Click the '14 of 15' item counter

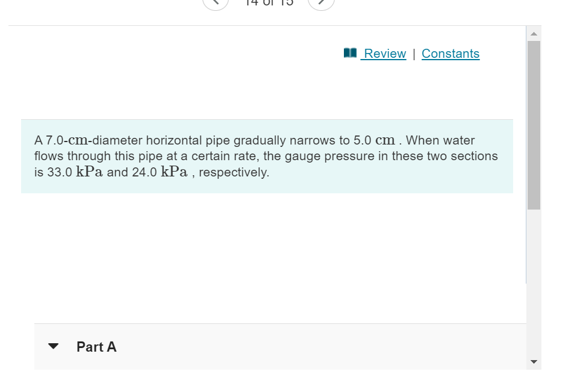tap(268, 2)
